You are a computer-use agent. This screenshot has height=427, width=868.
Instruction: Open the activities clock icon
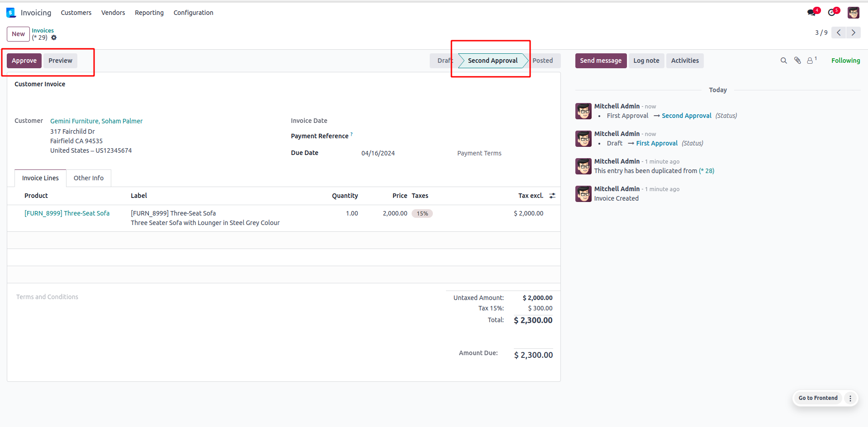point(832,13)
